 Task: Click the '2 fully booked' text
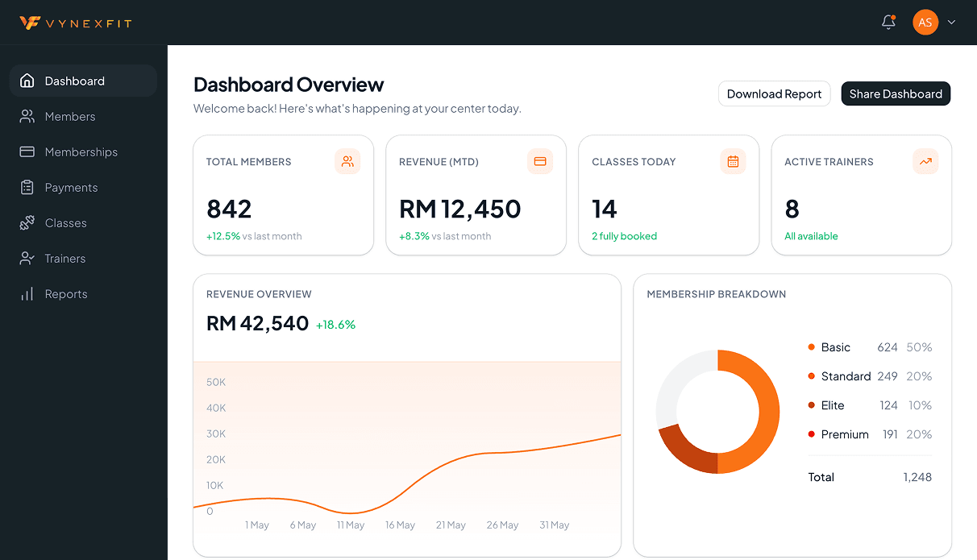pyautogui.click(x=624, y=236)
